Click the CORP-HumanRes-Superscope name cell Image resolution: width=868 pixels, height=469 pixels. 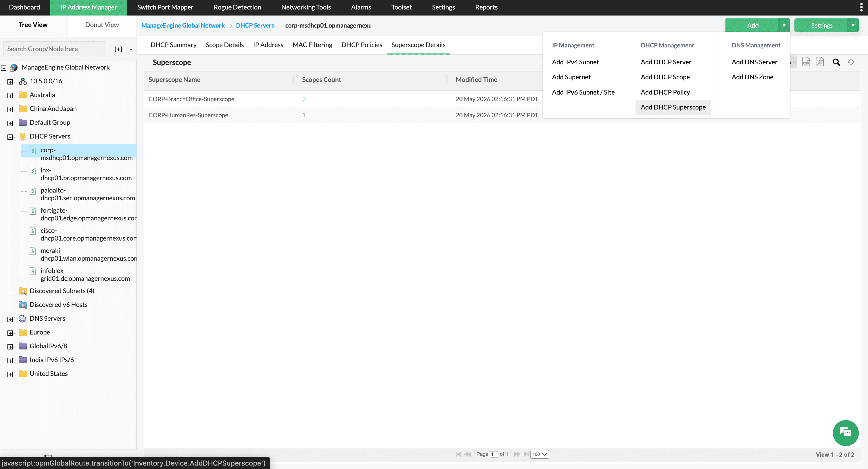point(188,115)
